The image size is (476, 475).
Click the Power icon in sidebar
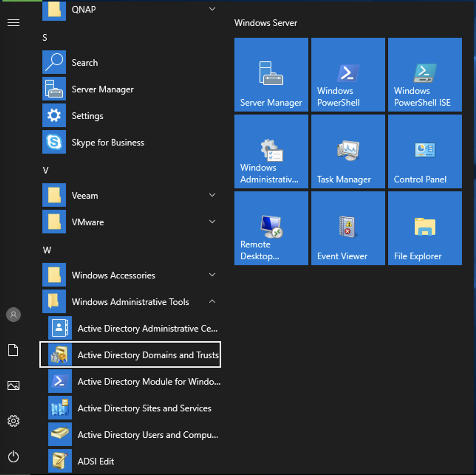click(x=13, y=457)
